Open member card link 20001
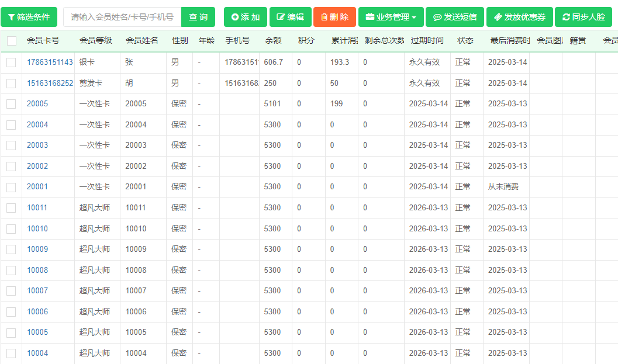The width and height of the screenshot is (618, 364). [x=37, y=187]
